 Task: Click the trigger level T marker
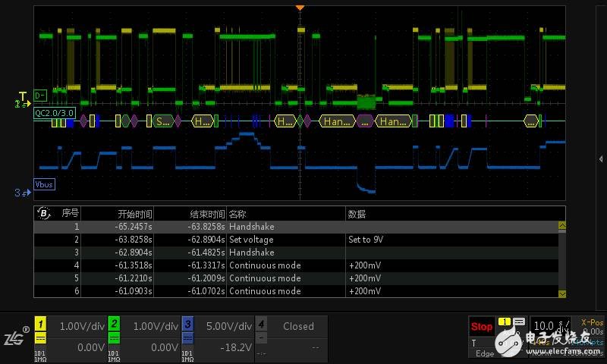click(x=23, y=96)
